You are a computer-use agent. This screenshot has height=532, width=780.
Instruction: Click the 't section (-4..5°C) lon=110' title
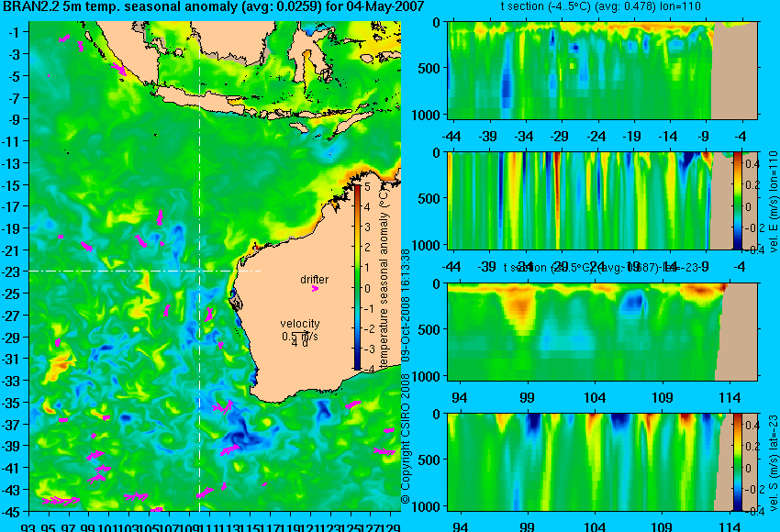coord(600,6)
